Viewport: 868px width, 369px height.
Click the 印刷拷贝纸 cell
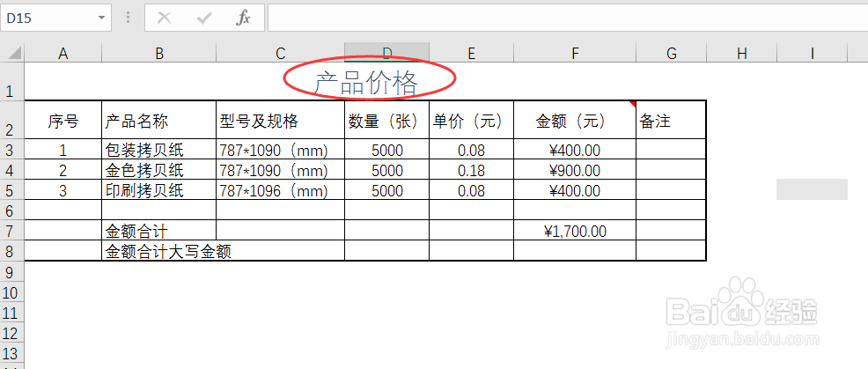pos(158,190)
